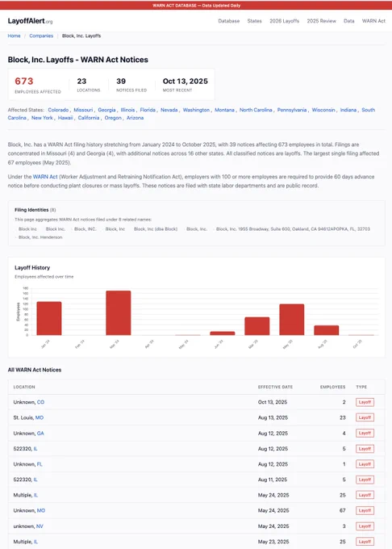The height and width of the screenshot is (549, 392).
Task: Open the Indiana affected state link
Action: (348, 110)
